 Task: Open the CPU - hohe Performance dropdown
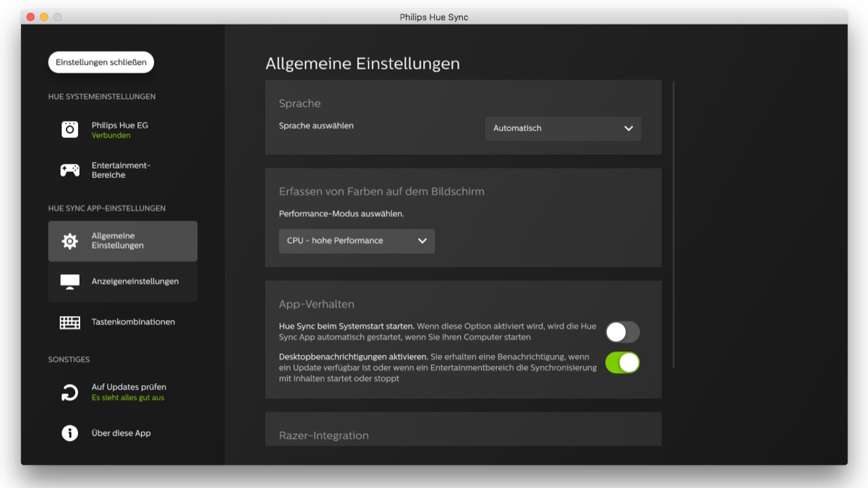[x=357, y=241]
